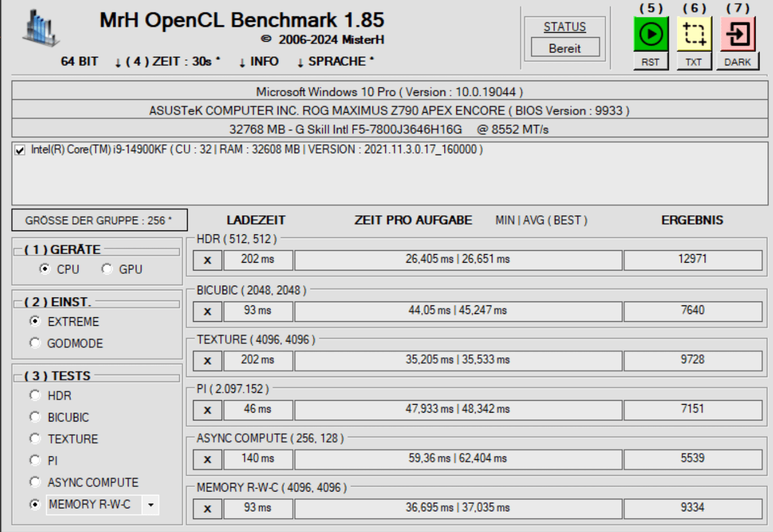The width and height of the screenshot is (773, 532).
Task: Select the EXTREME setting
Action: 35,321
